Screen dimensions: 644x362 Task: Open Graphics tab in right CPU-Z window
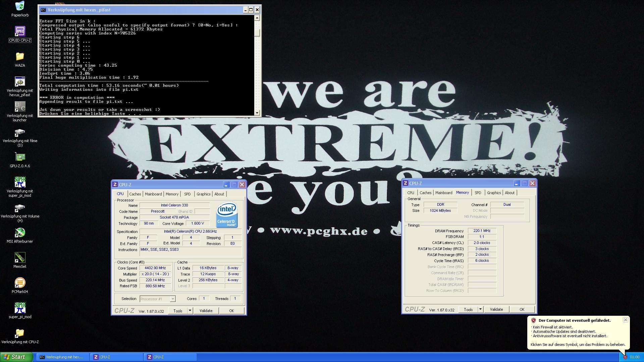point(494,193)
